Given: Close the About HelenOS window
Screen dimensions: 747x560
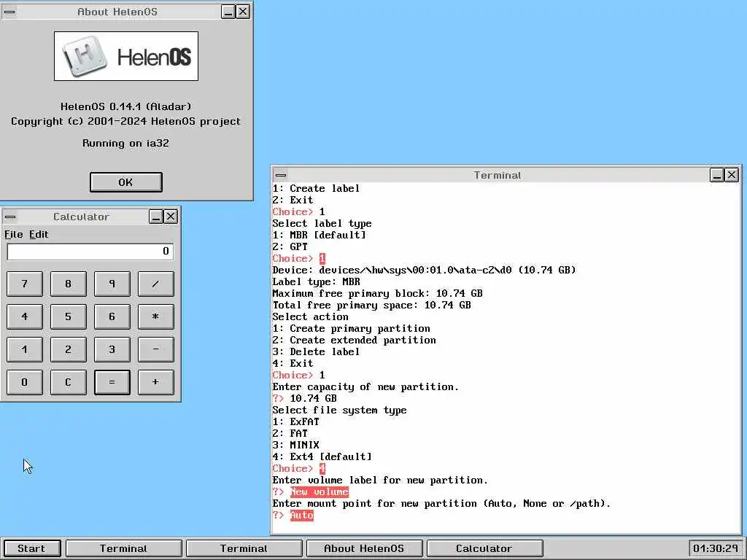Looking at the screenshot, I should coord(243,12).
